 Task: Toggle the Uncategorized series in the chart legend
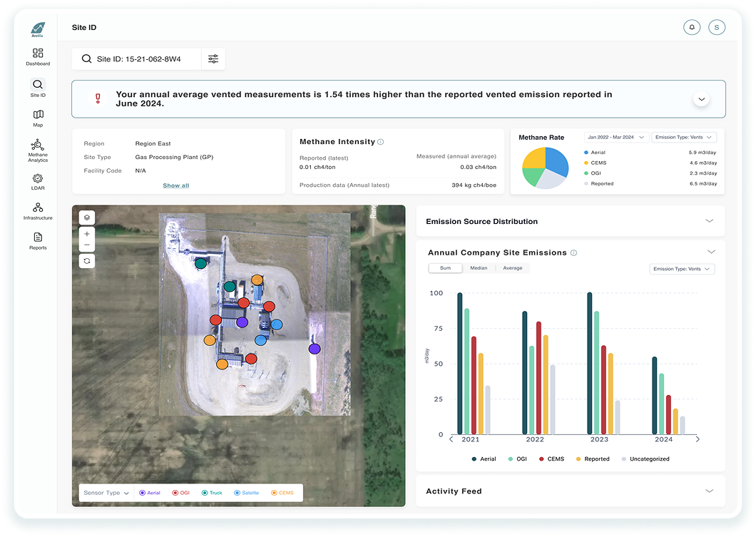[645, 459]
